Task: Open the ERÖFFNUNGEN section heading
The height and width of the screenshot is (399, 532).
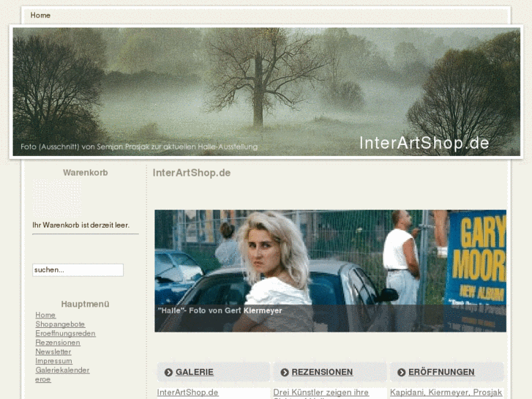Action: pos(441,372)
